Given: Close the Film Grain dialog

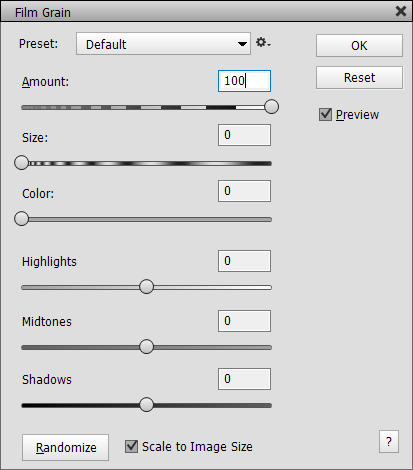Looking at the screenshot, I should coord(401,11).
